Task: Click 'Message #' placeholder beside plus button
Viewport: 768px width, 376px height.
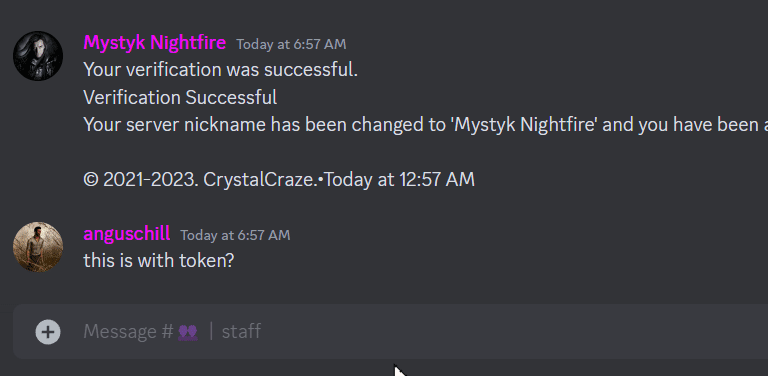Action: pyautogui.click(x=128, y=331)
